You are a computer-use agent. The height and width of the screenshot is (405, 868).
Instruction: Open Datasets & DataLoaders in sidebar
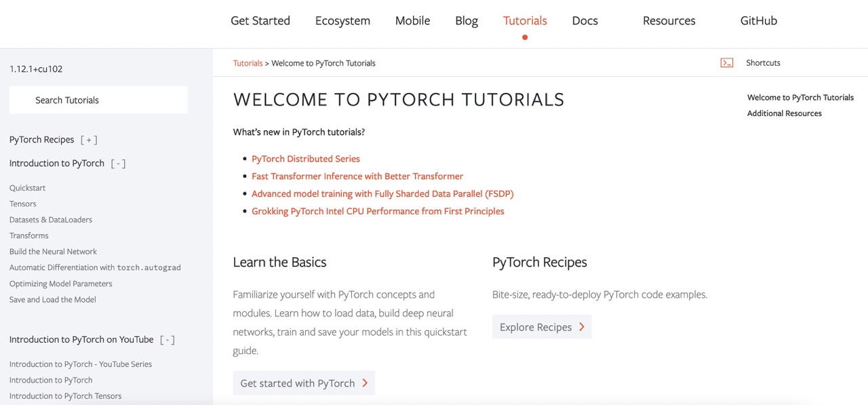[x=51, y=220]
